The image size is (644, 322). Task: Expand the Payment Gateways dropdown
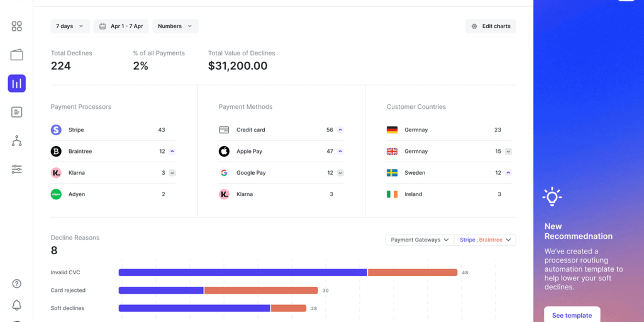[419, 240]
